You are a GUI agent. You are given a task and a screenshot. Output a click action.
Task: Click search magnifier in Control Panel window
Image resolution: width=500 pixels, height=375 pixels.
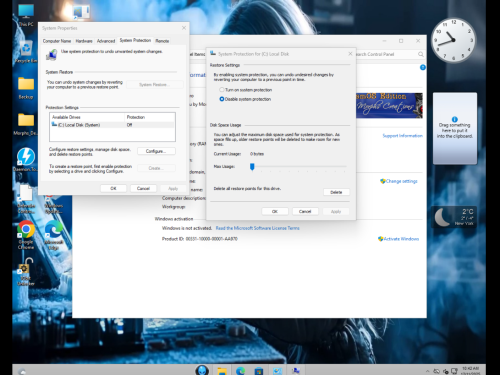421,54
